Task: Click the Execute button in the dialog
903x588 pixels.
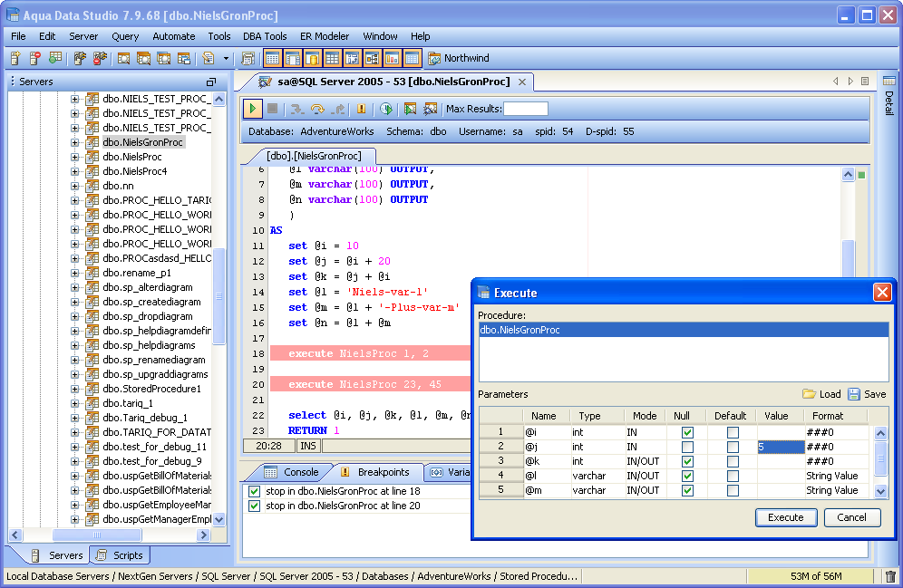Action: [x=785, y=517]
